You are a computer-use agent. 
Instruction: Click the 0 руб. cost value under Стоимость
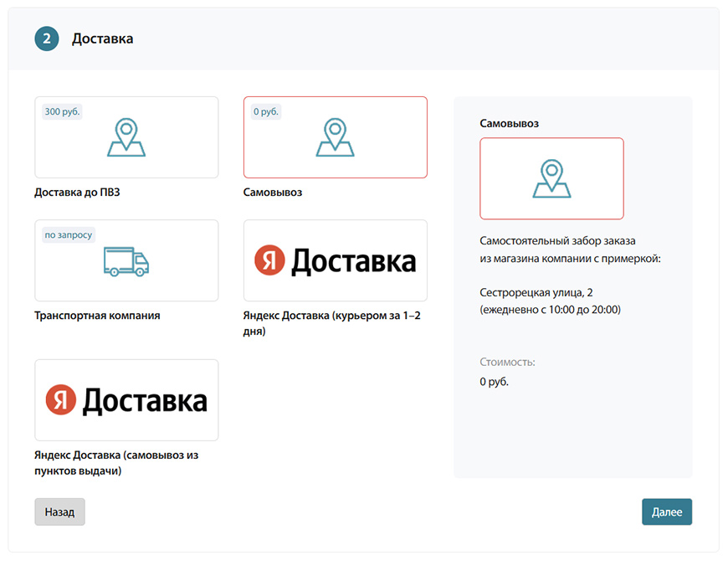coord(494,382)
